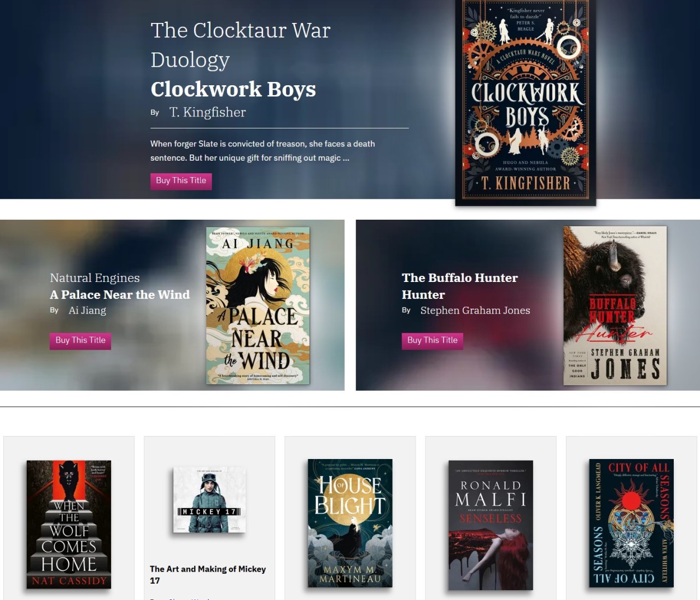The height and width of the screenshot is (600, 700).
Task: Select When the Wolf Comes Home cover
Action: (69, 525)
